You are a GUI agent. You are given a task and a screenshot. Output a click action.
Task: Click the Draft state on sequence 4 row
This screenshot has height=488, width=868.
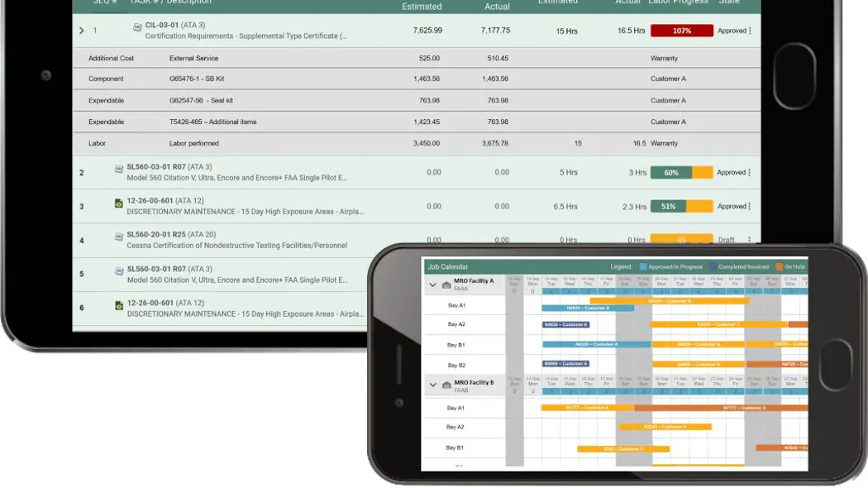click(727, 240)
